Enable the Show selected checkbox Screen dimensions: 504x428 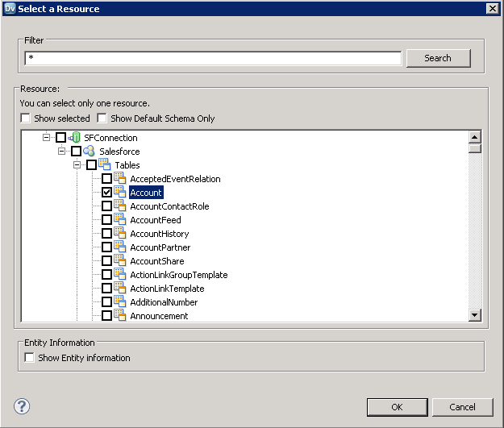pos(26,118)
